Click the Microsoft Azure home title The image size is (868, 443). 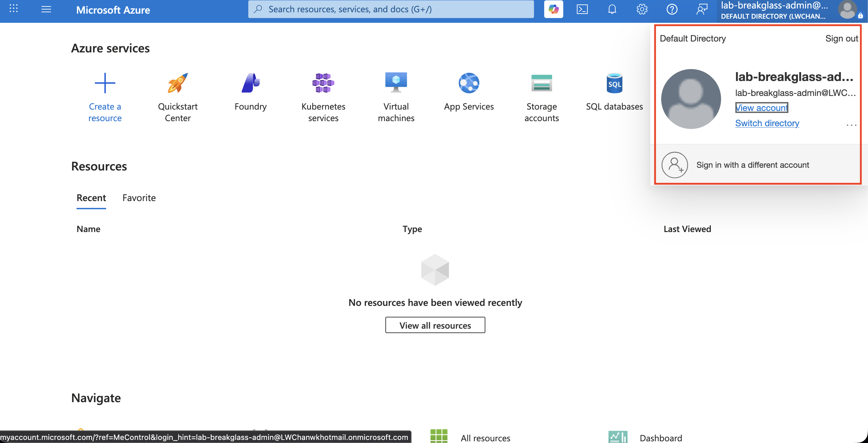tap(113, 10)
